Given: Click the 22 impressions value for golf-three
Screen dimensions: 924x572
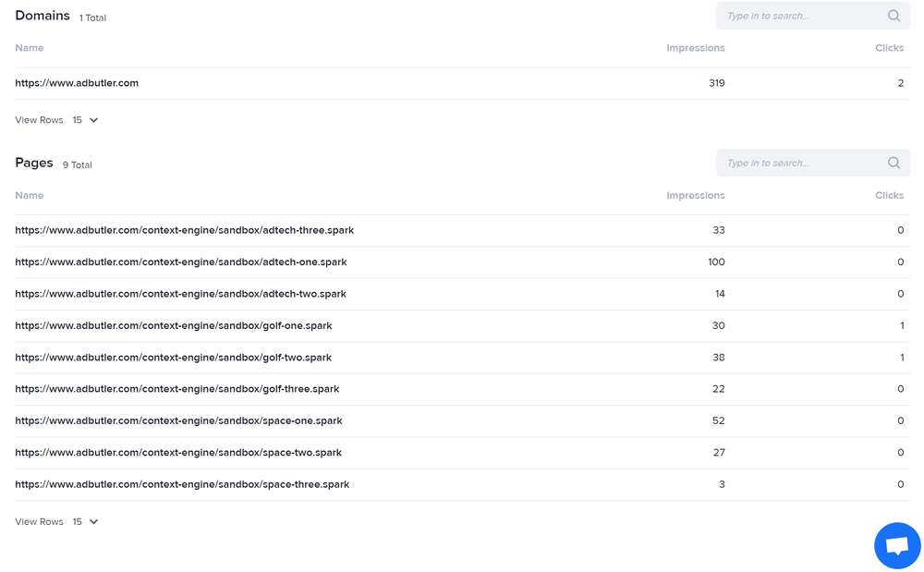Looking at the screenshot, I should pyautogui.click(x=718, y=389).
